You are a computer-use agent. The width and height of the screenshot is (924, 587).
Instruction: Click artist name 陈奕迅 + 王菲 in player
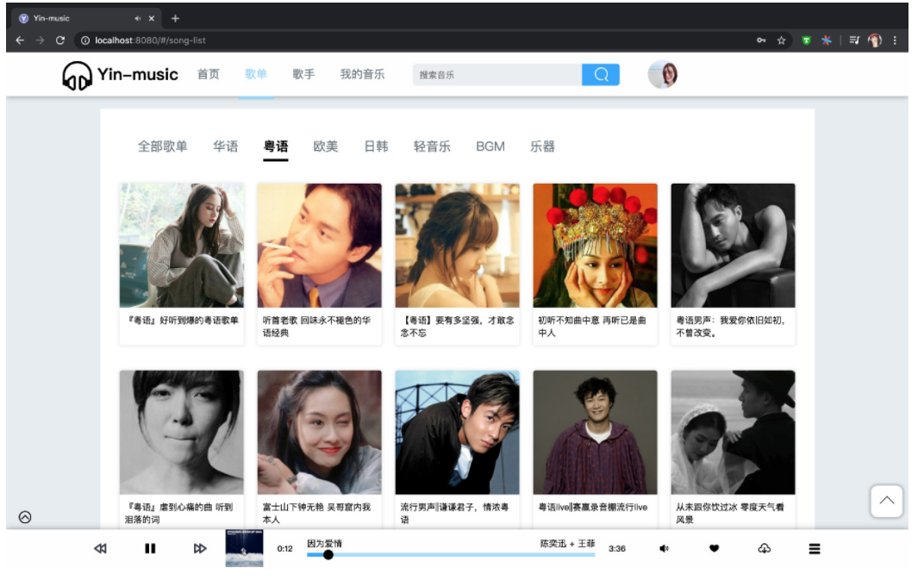click(567, 543)
